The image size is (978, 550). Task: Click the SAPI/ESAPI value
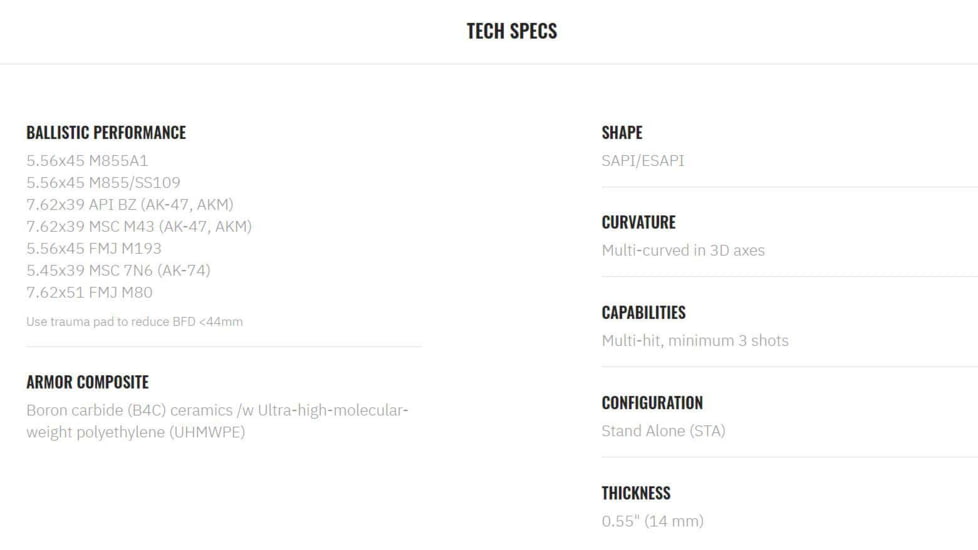click(x=643, y=160)
